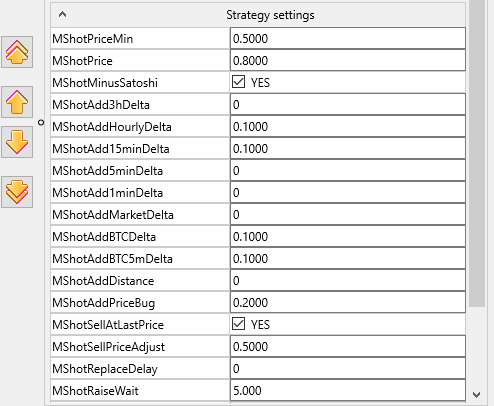Focus the MShotAddPriceBug 0.2000 field
The image size is (494, 406).
point(348,303)
